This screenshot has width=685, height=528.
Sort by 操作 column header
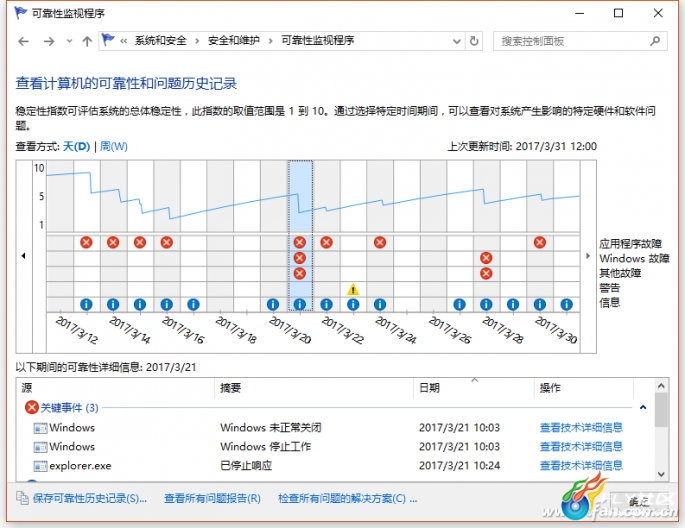pyautogui.click(x=584, y=388)
